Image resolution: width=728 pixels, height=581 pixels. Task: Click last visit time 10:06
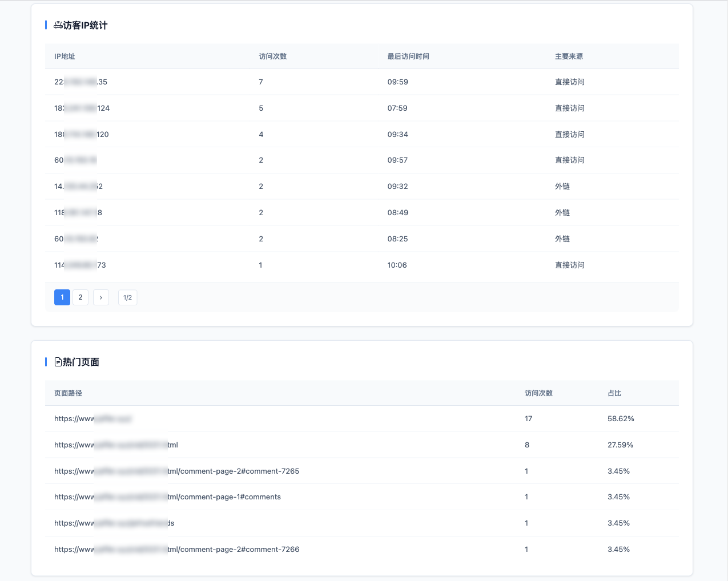397,265
